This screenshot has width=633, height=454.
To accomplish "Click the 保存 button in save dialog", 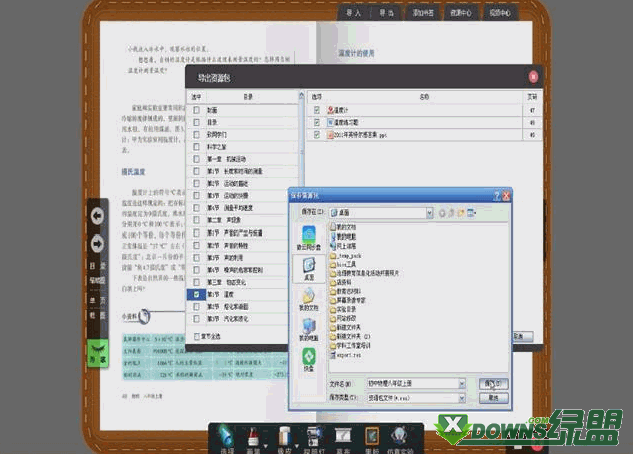I will coord(493,383).
